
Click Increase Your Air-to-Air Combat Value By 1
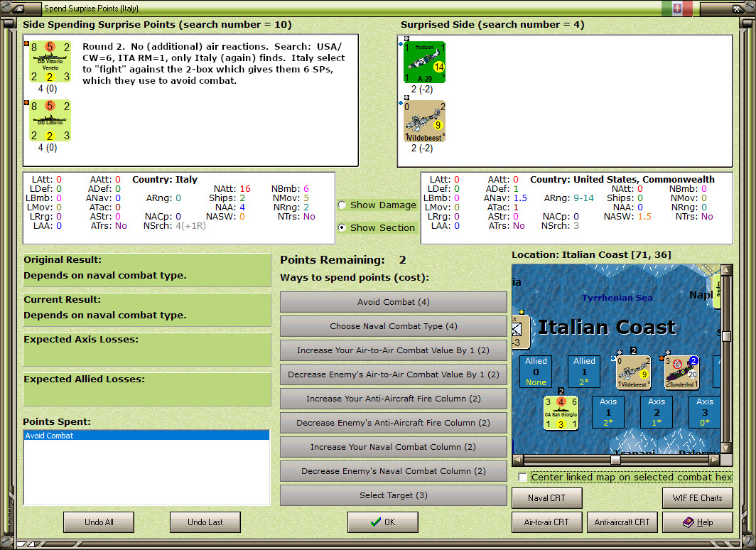coord(394,350)
